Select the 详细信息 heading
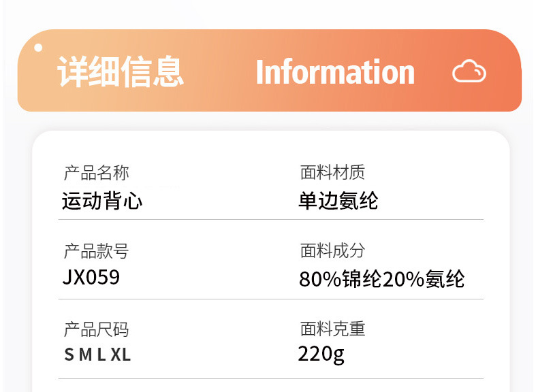 pos(121,72)
